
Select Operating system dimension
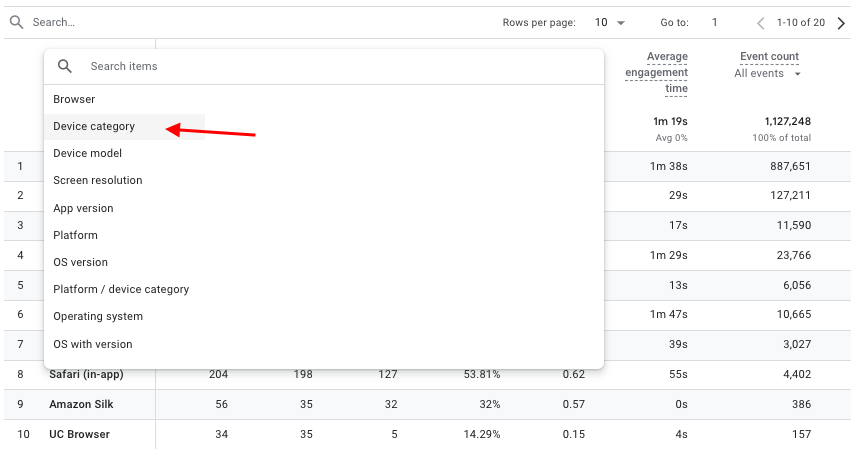click(98, 317)
